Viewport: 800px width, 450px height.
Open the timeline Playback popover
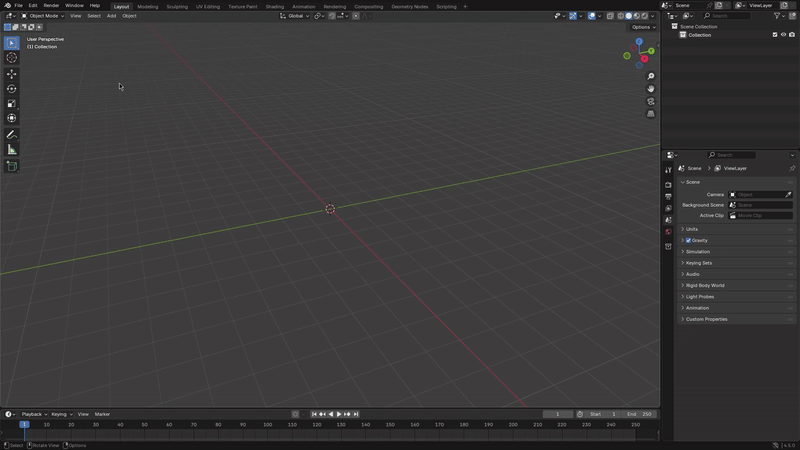pos(34,414)
